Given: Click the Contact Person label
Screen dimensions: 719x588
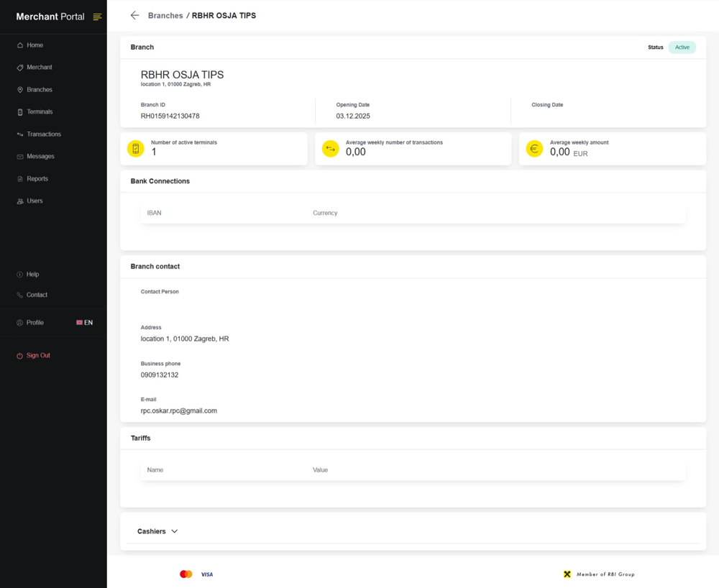Looking at the screenshot, I should coord(160,291).
